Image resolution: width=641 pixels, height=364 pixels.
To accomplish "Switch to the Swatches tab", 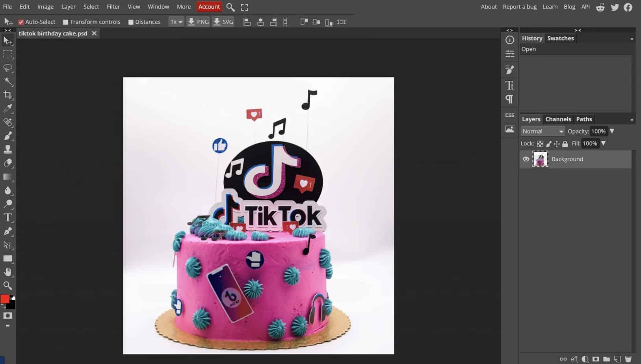I will click(560, 38).
